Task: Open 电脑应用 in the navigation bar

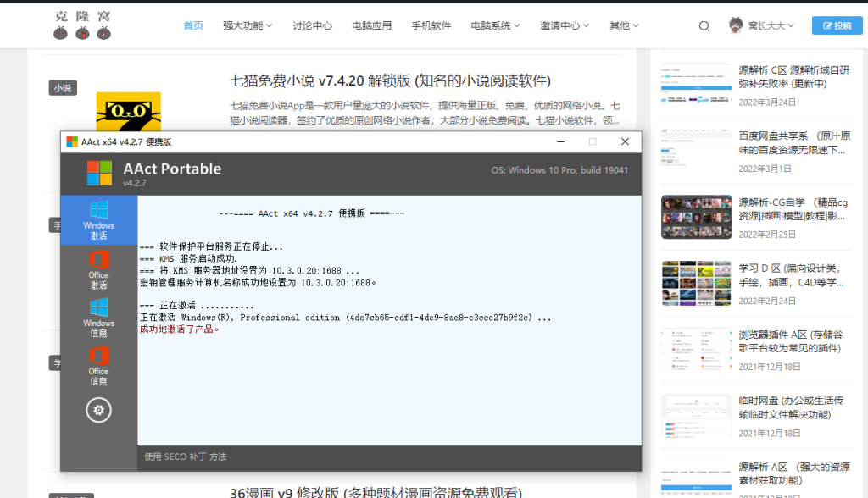Action: point(371,25)
